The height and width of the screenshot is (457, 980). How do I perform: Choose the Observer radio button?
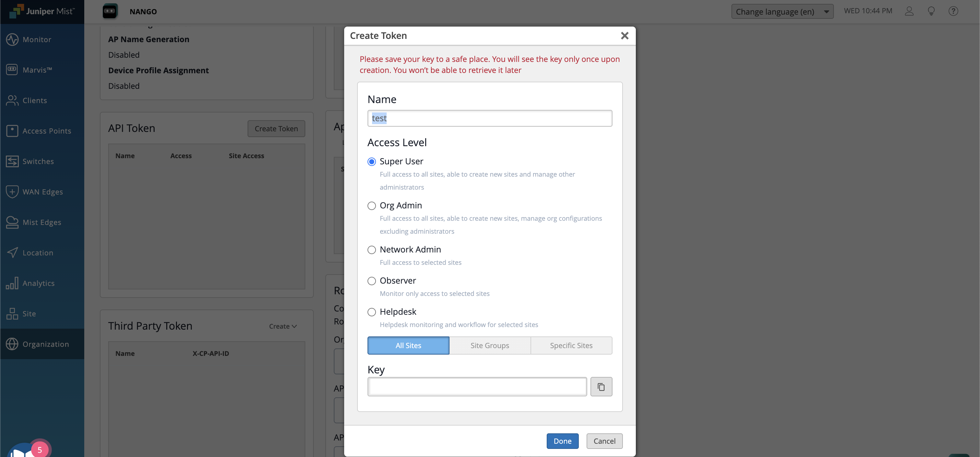(x=371, y=281)
